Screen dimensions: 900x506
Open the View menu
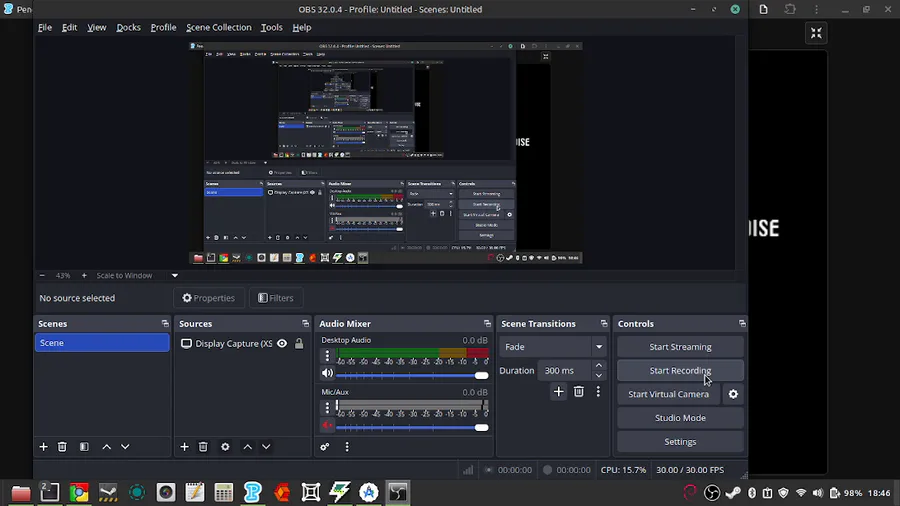click(x=96, y=28)
